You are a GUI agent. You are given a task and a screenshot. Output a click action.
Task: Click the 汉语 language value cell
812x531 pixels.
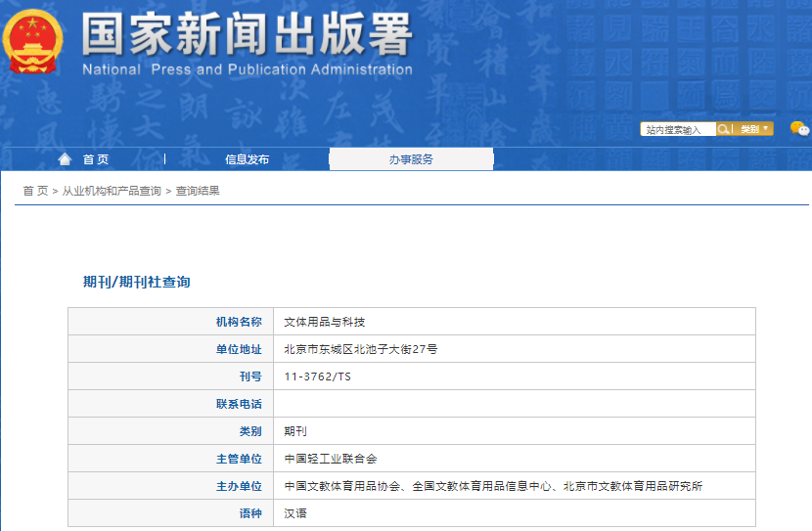[295, 513]
